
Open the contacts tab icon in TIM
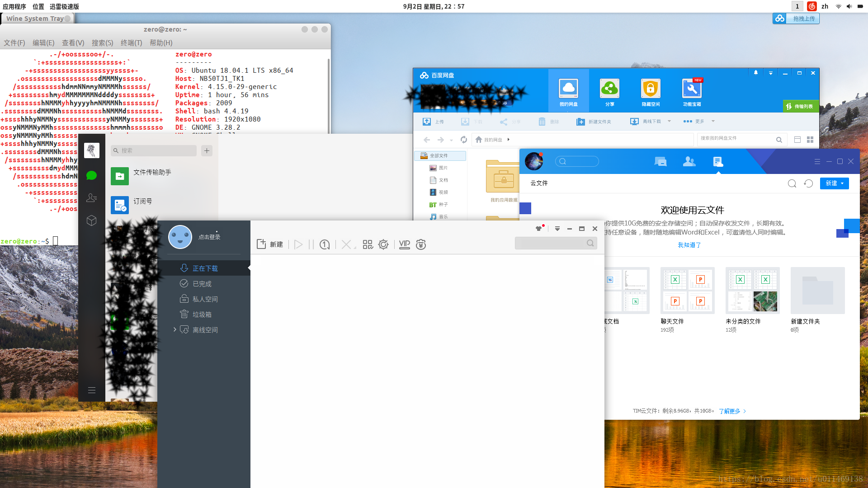click(x=689, y=161)
